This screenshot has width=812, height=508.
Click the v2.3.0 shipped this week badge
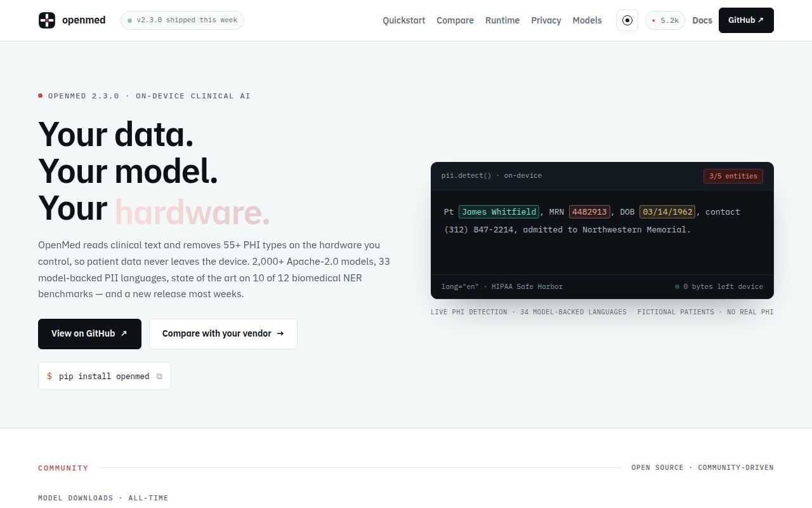coord(182,20)
